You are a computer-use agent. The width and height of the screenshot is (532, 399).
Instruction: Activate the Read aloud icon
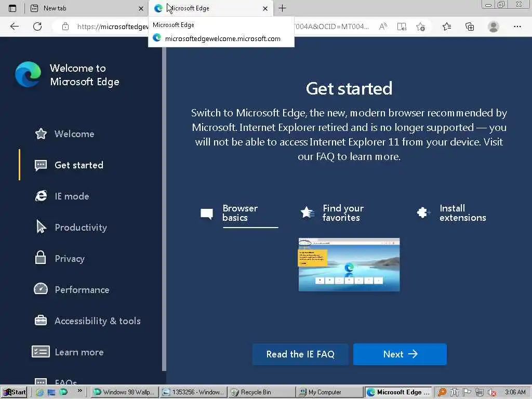[383, 26]
